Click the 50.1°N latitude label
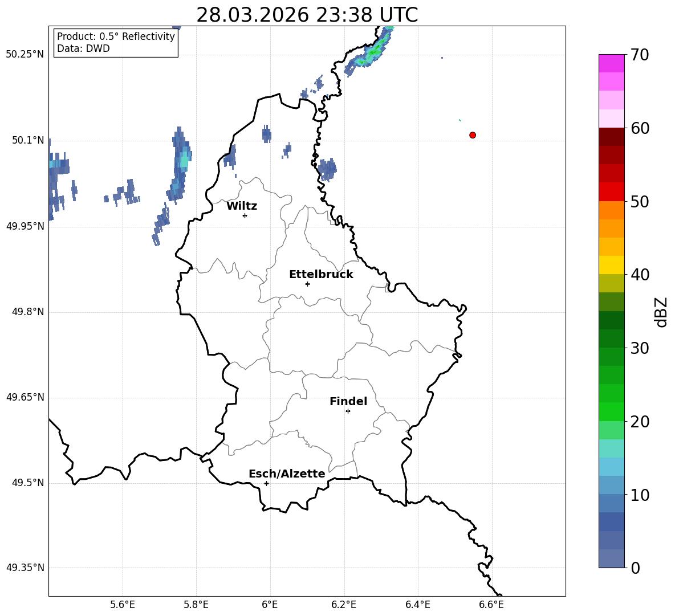This screenshot has width=675, height=616. coord(28,140)
